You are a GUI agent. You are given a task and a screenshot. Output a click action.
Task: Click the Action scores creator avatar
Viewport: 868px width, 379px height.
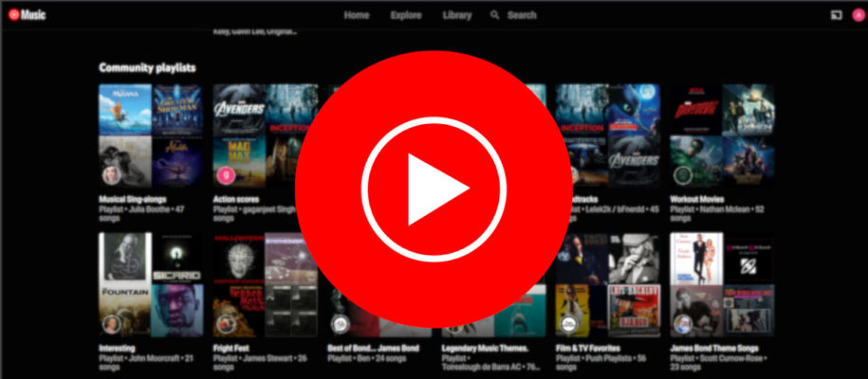pyautogui.click(x=226, y=174)
